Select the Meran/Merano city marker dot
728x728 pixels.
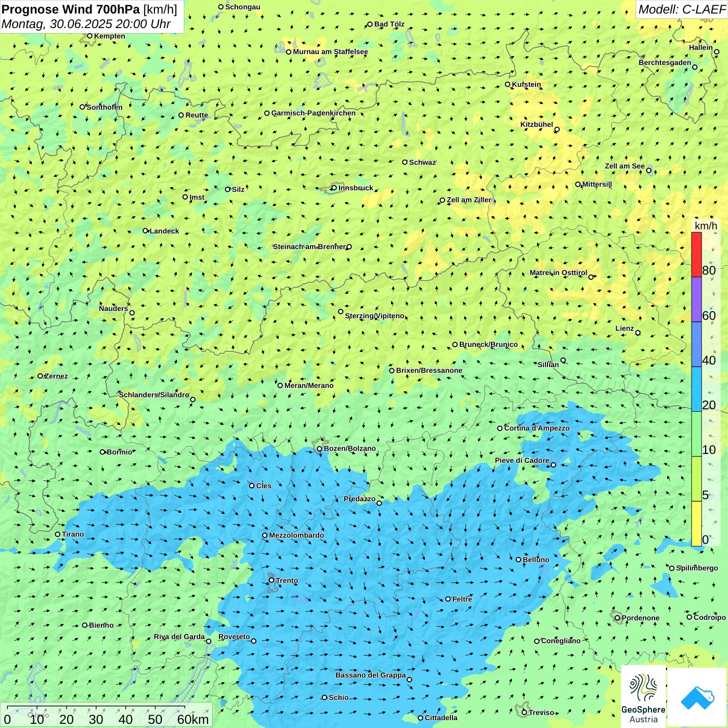click(x=280, y=385)
